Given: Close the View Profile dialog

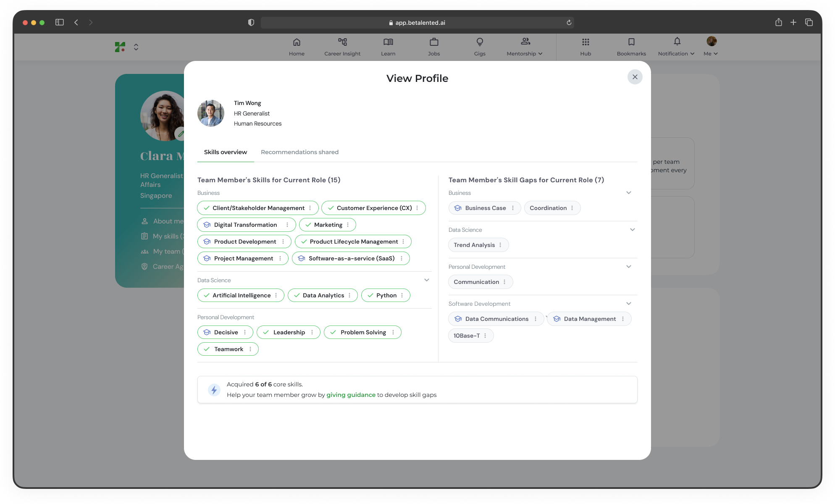Looking at the screenshot, I should [635, 77].
